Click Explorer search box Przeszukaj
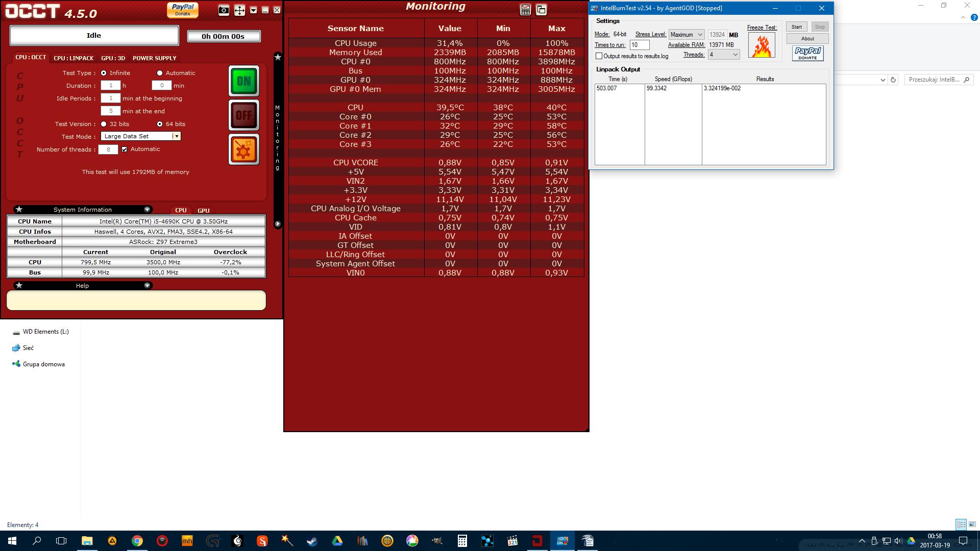The height and width of the screenshot is (551, 980). point(939,80)
